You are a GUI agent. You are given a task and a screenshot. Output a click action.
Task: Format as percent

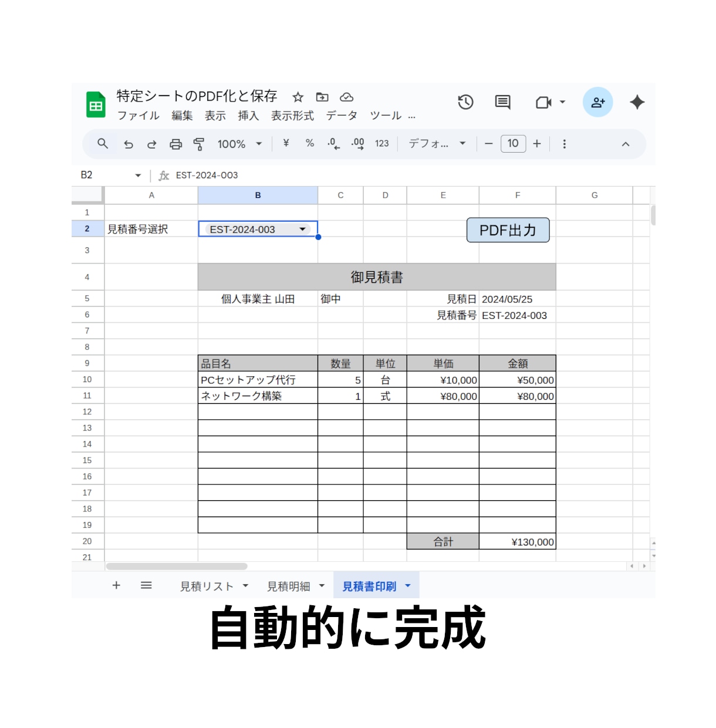point(310,143)
